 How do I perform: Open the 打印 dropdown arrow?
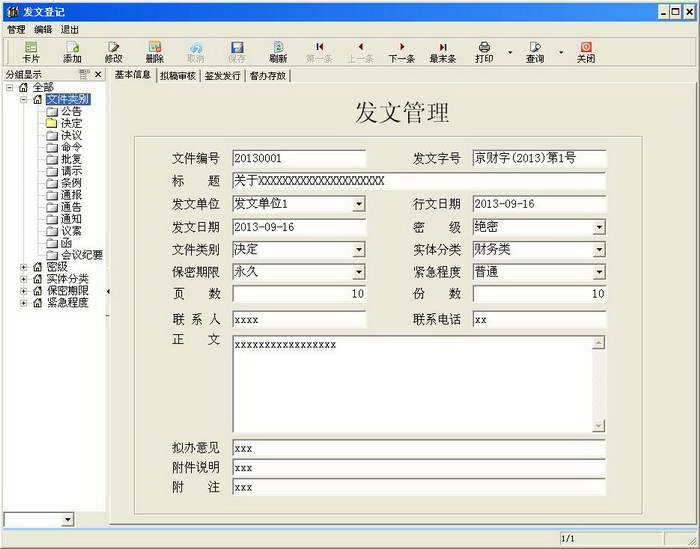510,53
